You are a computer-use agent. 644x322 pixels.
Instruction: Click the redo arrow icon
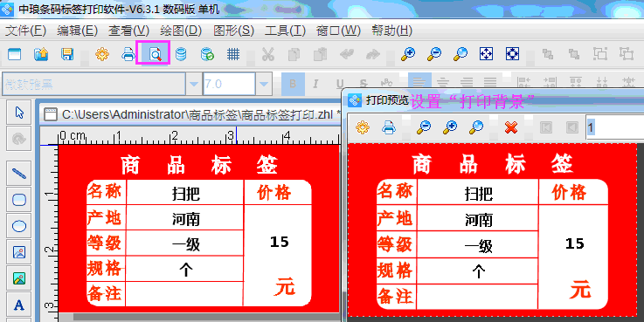point(373,54)
